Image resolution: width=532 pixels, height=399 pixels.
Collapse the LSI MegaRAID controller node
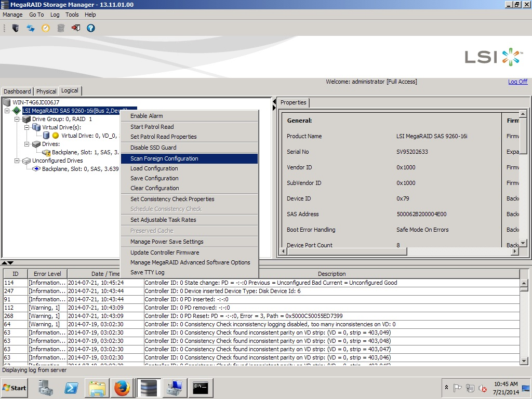(7, 111)
